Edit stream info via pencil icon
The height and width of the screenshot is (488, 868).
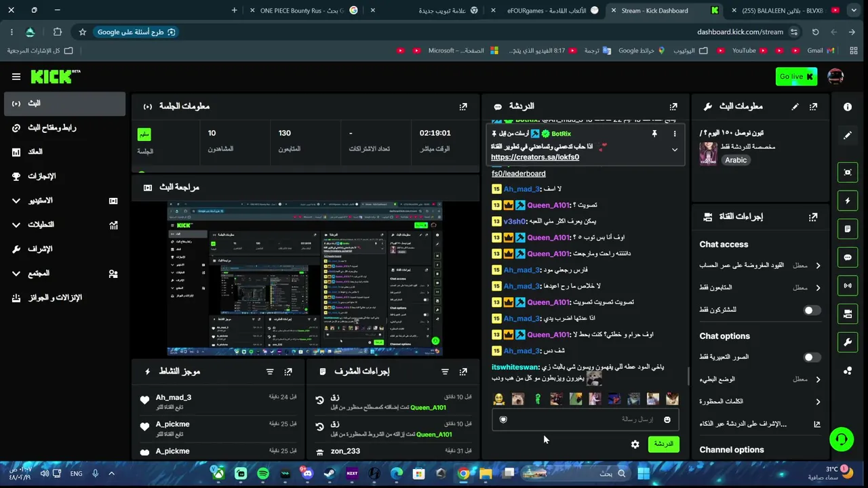click(795, 106)
